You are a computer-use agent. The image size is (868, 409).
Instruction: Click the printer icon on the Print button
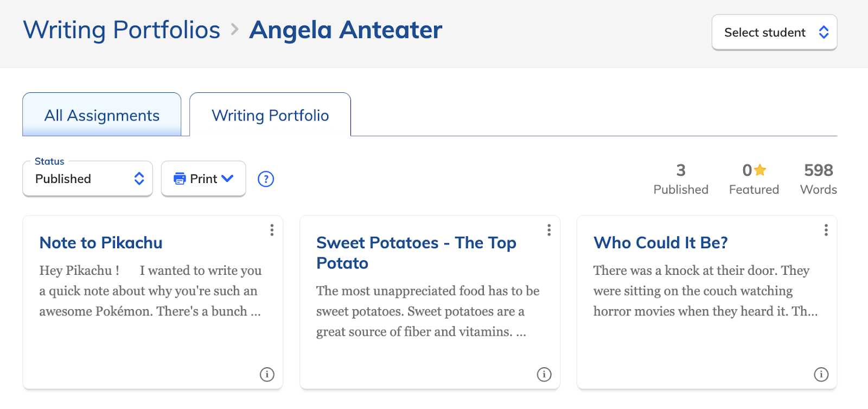pyautogui.click(x=181, y=179)
